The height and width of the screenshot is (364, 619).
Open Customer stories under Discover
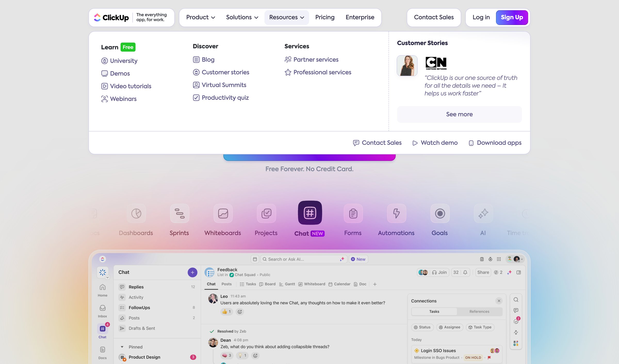click(221, 72)
